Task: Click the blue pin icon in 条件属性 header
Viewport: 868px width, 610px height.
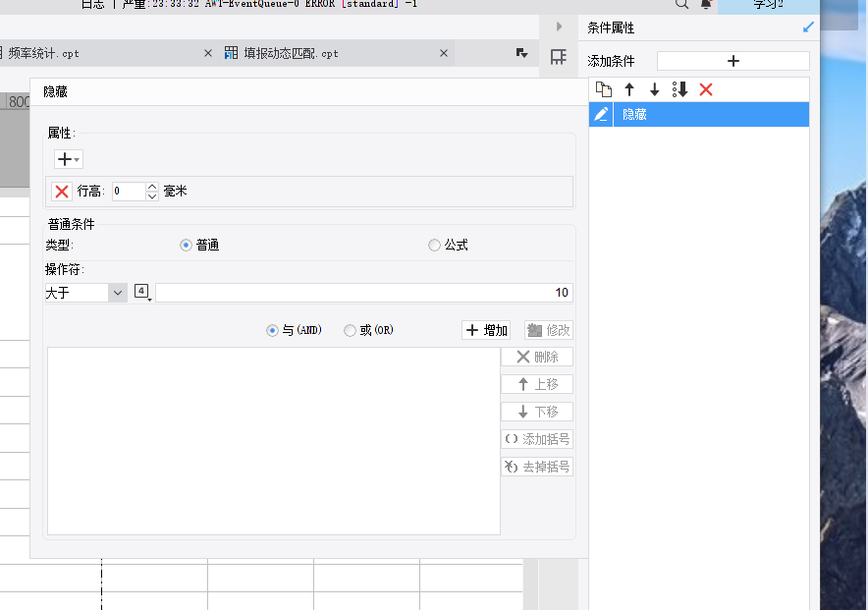Action: pos(808,28)
